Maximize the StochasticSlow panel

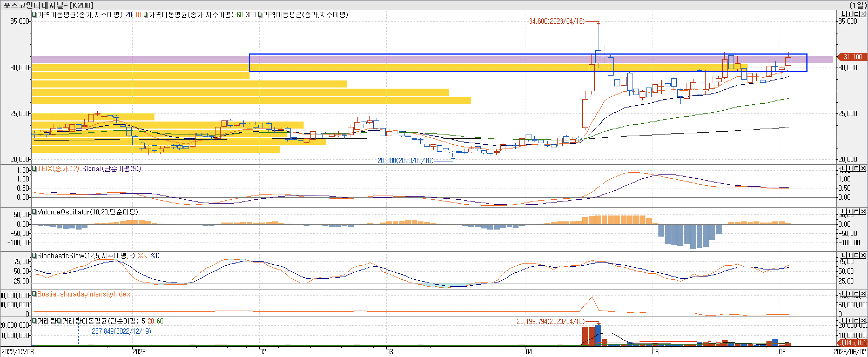pos(856,255)
